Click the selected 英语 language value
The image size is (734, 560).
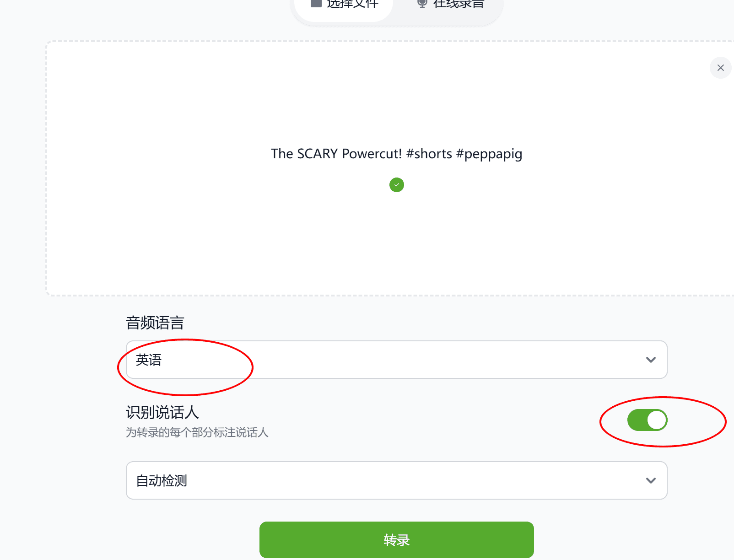coord(149,360)
